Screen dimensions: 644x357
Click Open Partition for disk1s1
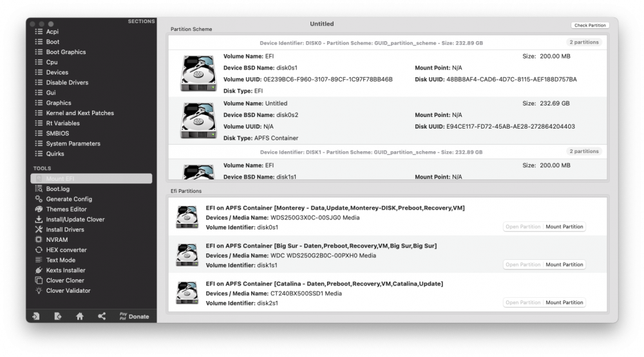tap(523, 264)
